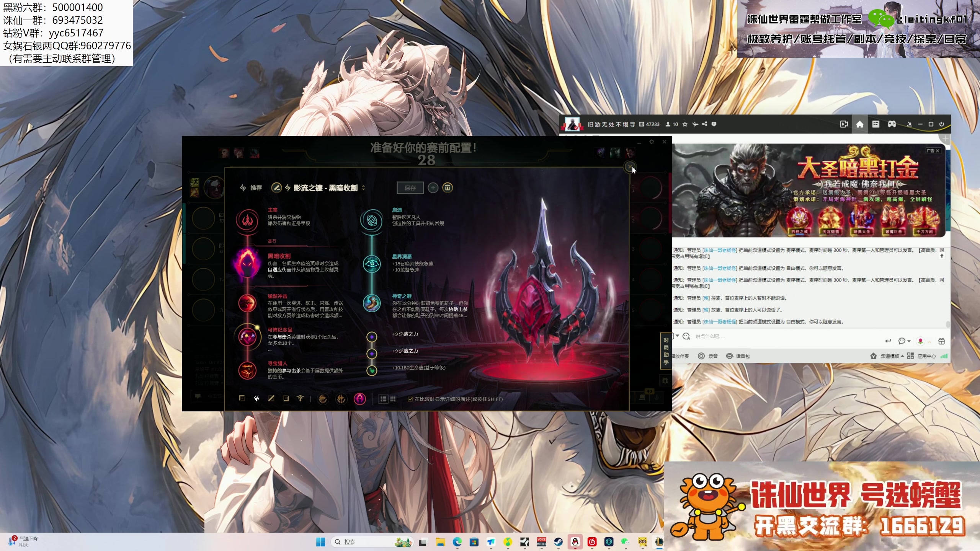Click the Dark Harvest keystone option in bottom bar
Viewport: 980px width, 551px height.
tap(359, 399)
